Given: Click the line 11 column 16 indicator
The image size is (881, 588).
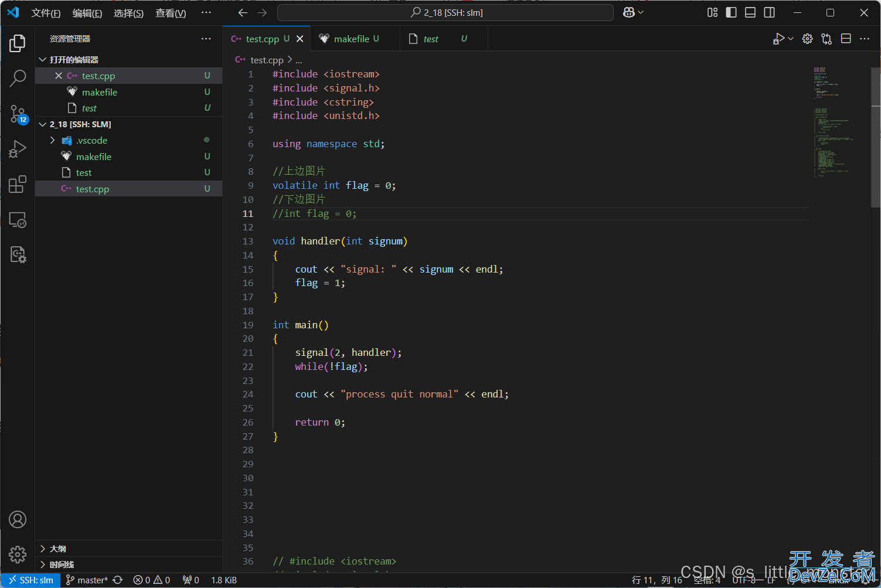Looking at the screenshot, I should click(x=657, y=580).
